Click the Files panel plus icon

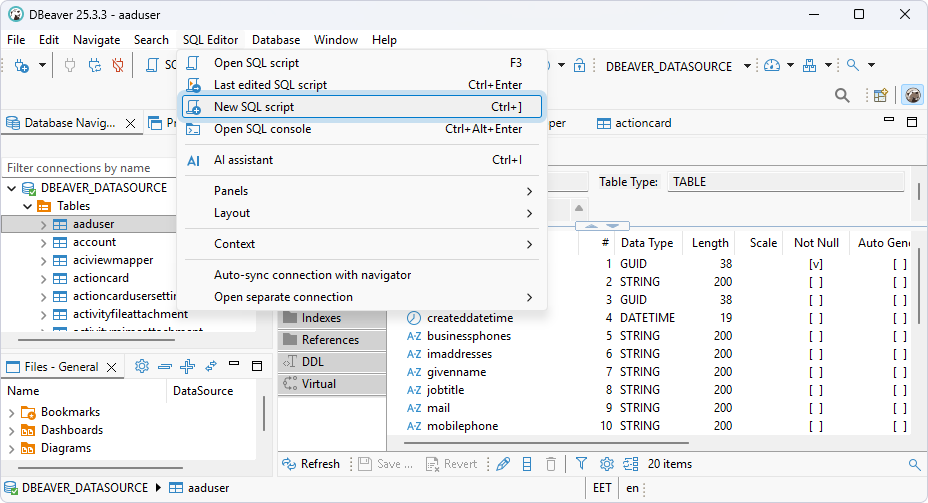pos(188,366)
